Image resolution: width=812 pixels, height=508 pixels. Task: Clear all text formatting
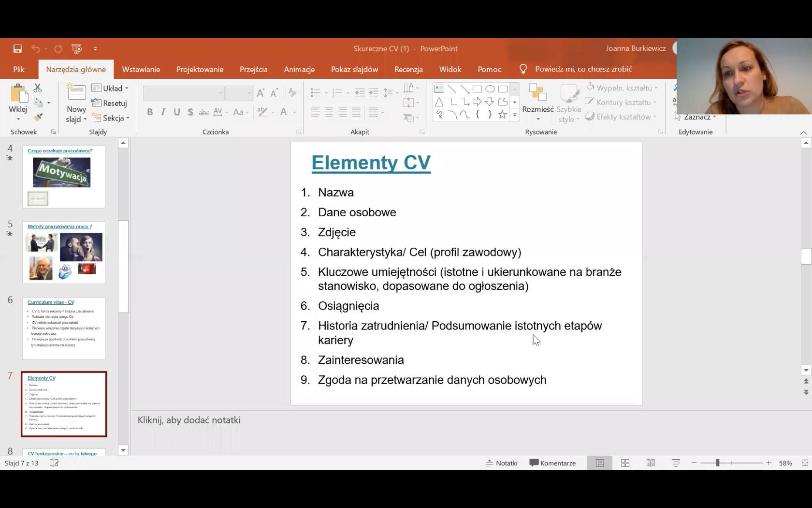pyautogui.click(x=292, y=92)
